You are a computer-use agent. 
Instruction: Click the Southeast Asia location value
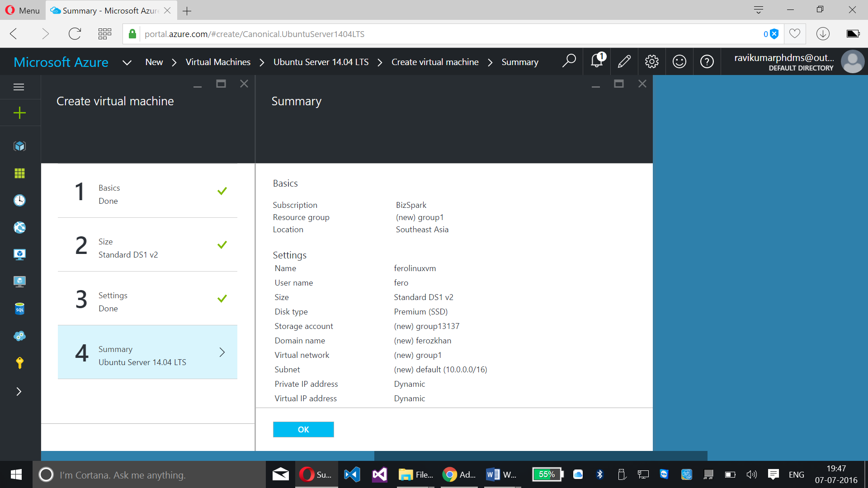[422, 230]
